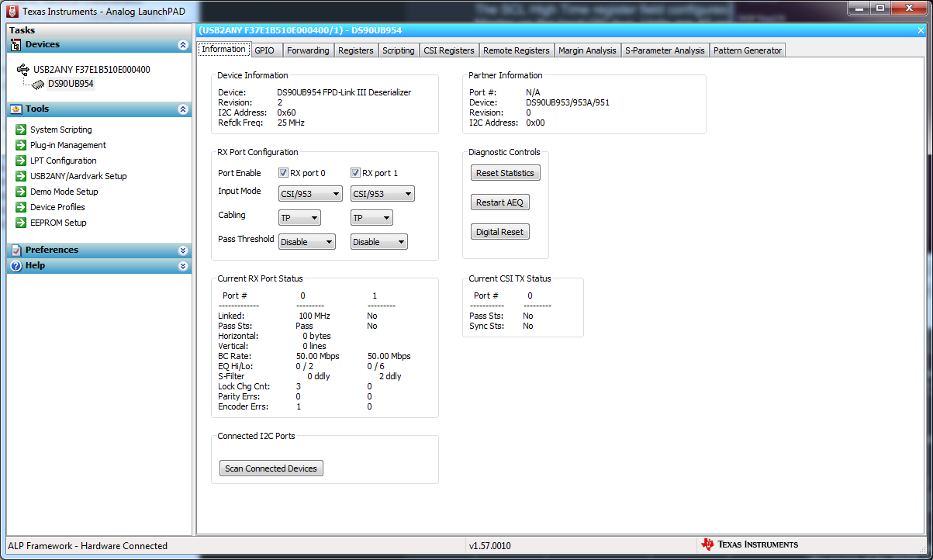Image resolution: width=933 pixels, height=560 pixels.
Task: Toggle the RX port 0 checkbox
Action: (284, 173)
